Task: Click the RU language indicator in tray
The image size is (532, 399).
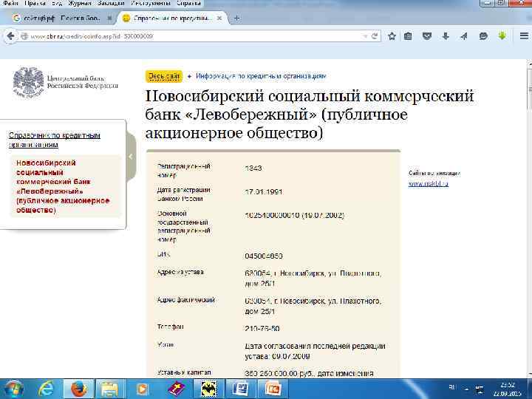Action: (x=452, y=387)
